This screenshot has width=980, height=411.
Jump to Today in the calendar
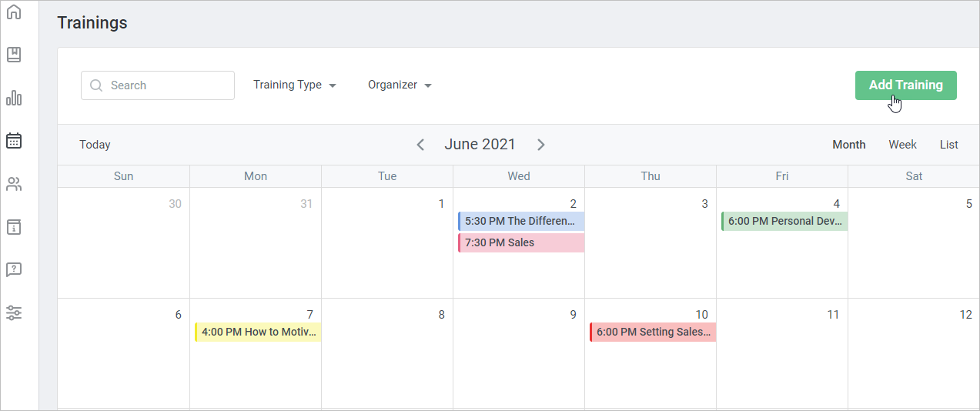point(95,145)
